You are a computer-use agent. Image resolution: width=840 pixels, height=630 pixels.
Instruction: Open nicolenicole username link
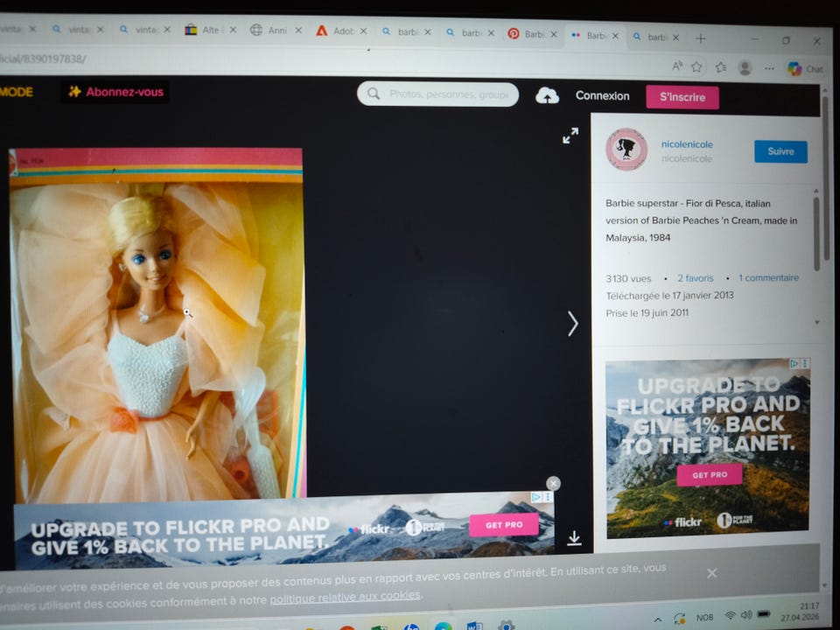tap(687, 144)
